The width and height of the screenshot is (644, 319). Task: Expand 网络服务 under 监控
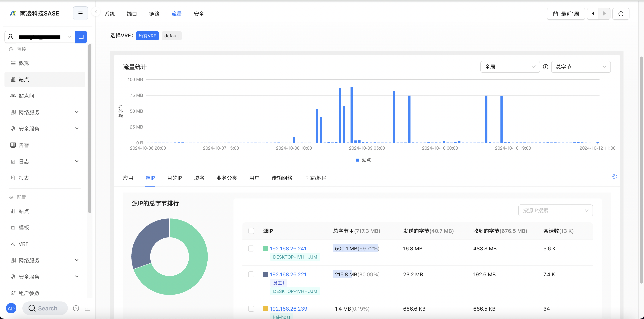click(45, 112)
